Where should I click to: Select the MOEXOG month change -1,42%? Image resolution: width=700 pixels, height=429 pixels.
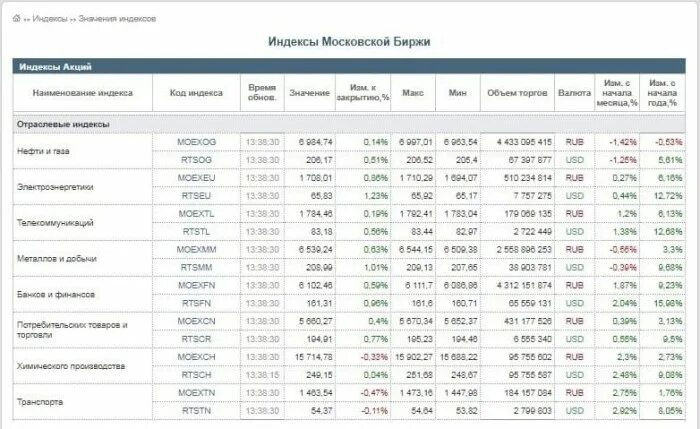[x=623, y=142]
